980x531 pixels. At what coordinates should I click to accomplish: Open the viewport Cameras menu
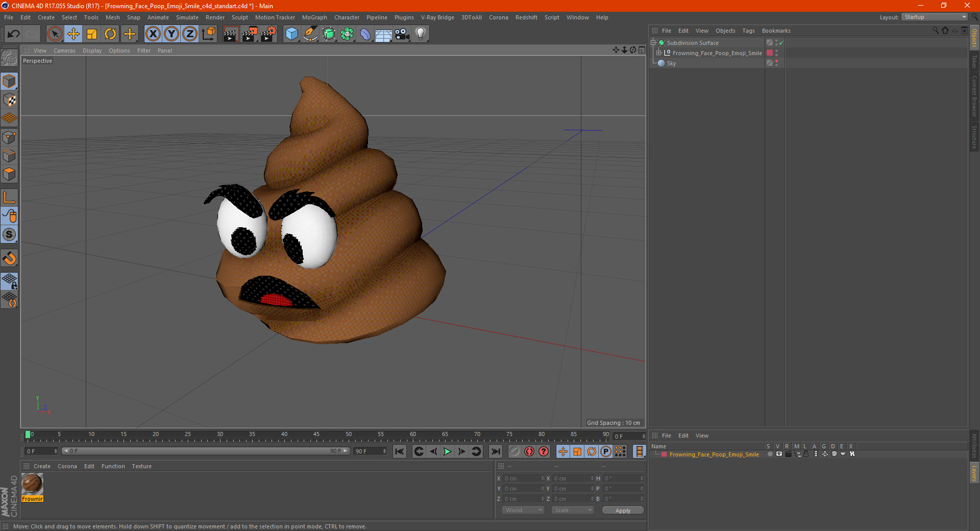point(64,51)
